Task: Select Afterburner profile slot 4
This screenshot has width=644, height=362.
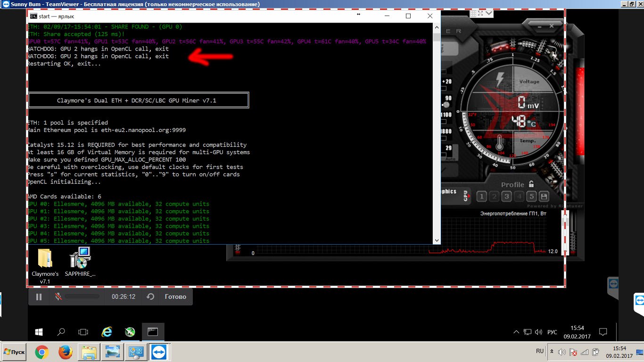Action: [x=519, y=196]
